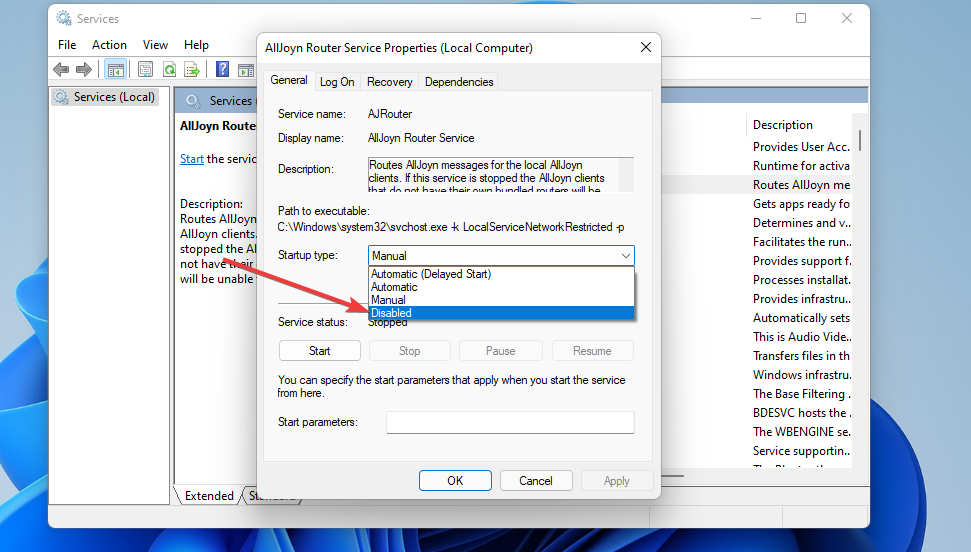Select row 'Automatically sets'
The image size is (971, 552).
click(x=799, y=318)
